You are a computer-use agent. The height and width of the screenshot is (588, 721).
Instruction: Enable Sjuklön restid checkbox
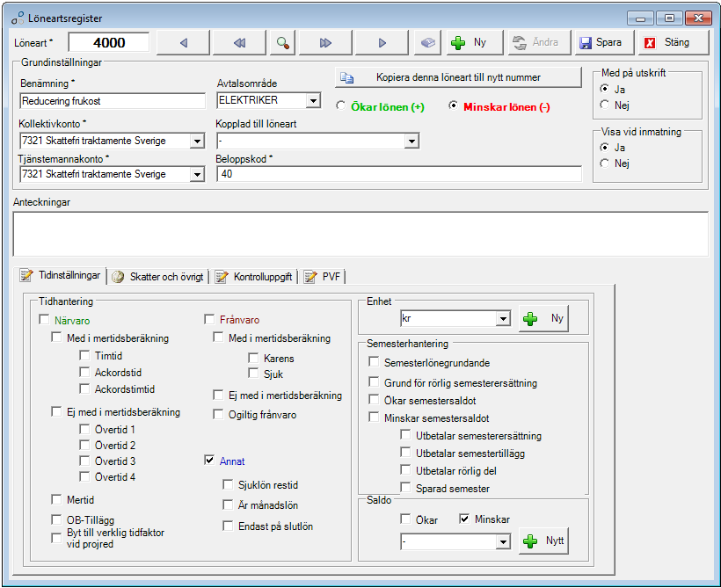tap(228, 484)
